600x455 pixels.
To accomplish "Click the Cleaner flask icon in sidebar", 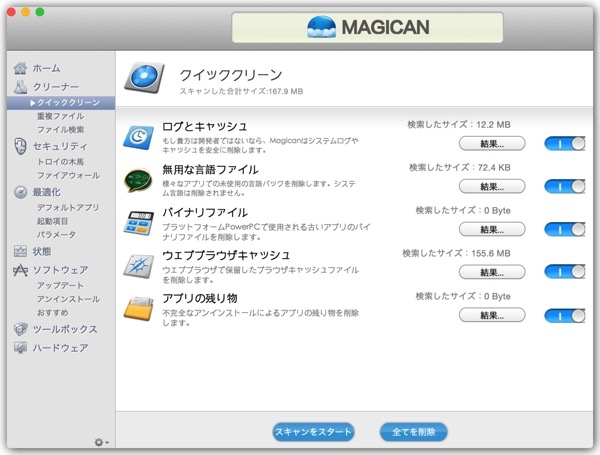I will (x=20, y=87).
